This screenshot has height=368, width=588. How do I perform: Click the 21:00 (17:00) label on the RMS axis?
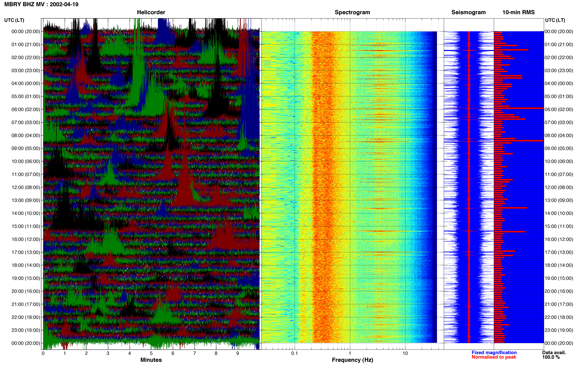point(559,304)
